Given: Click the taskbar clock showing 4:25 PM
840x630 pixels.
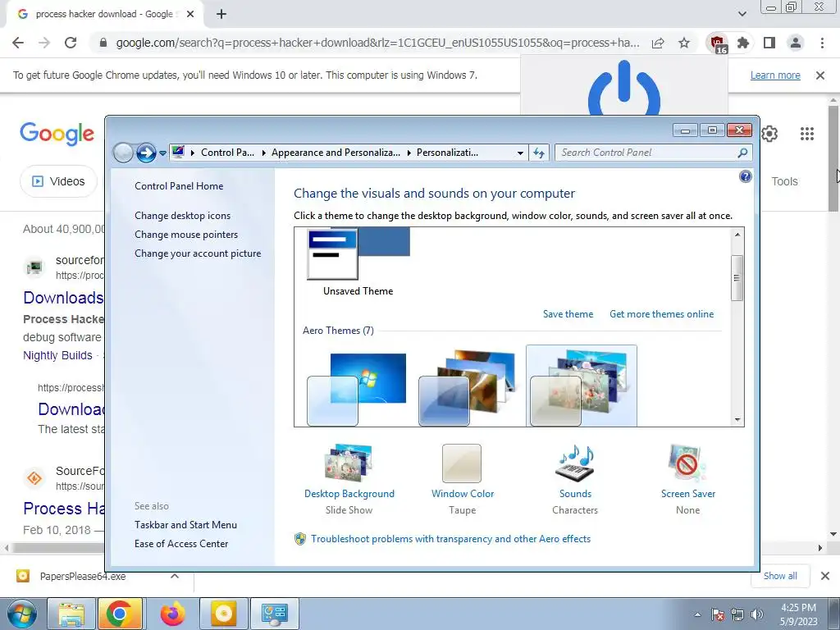Looking at the screenshot, I should tap(799, 614).
